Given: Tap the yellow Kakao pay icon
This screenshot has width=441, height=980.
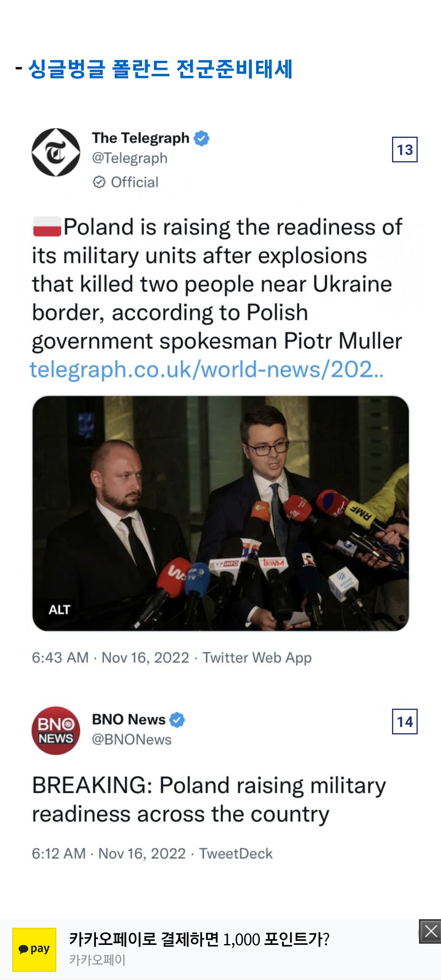Looking at the screenshot, I should pyautogui.click(x=34, y=949).
